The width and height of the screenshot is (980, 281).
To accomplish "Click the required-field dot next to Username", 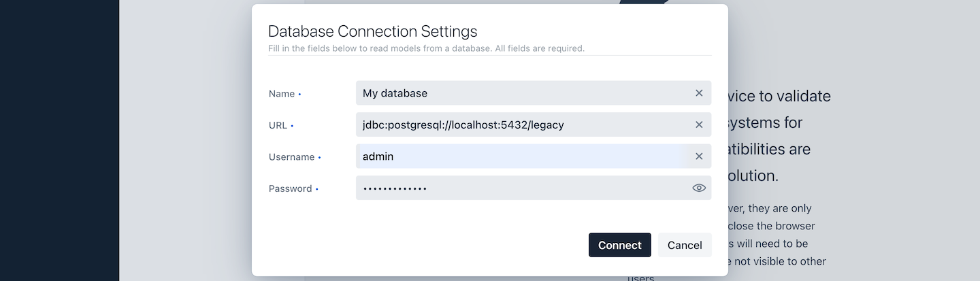I will [x=319, y=158].
